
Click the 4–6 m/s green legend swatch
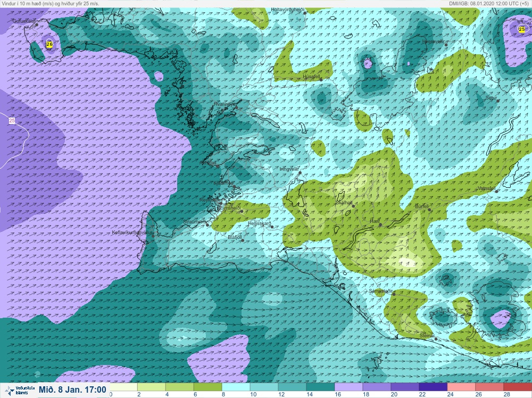tap(179, 387)
